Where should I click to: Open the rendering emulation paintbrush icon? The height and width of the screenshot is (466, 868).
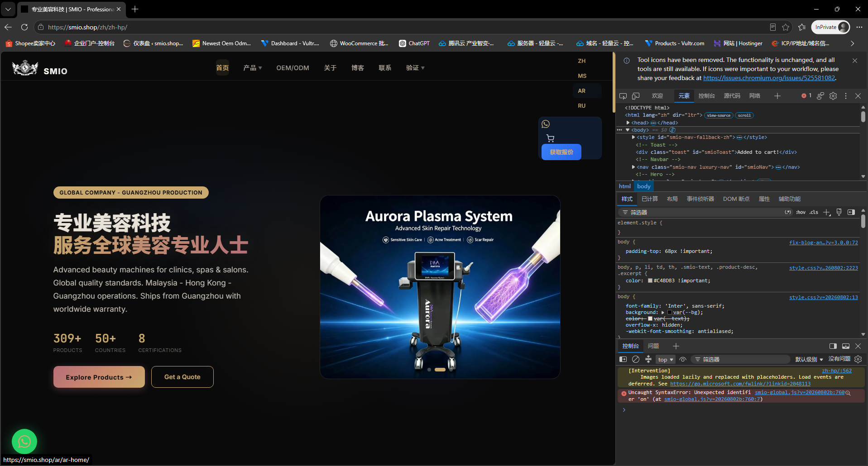[839, 212]
